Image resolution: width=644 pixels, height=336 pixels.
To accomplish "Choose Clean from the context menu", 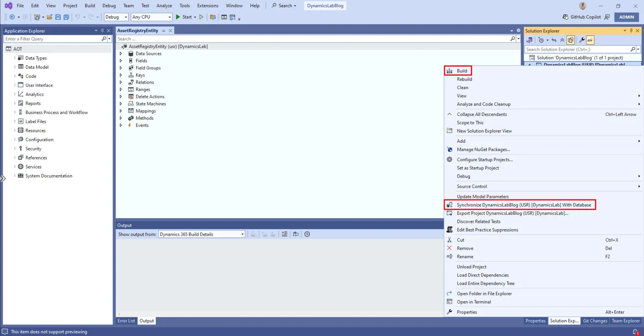I will pyautogui.click(x=462, y=87).
